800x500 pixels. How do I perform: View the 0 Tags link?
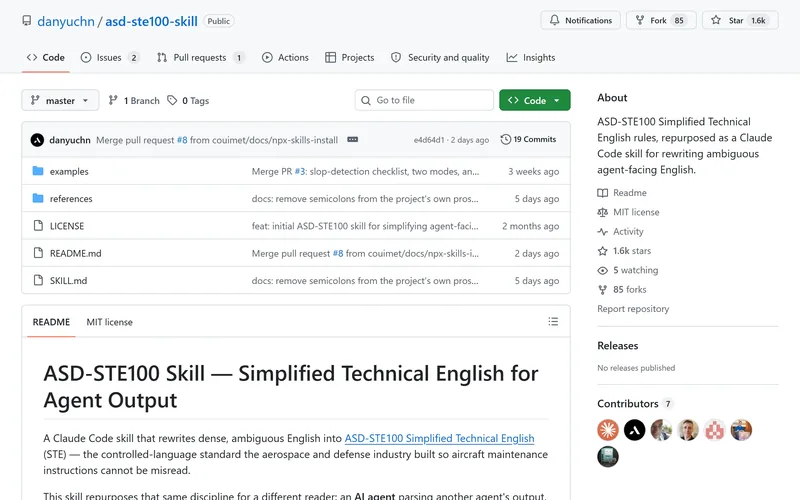click(x=188, y=101)
